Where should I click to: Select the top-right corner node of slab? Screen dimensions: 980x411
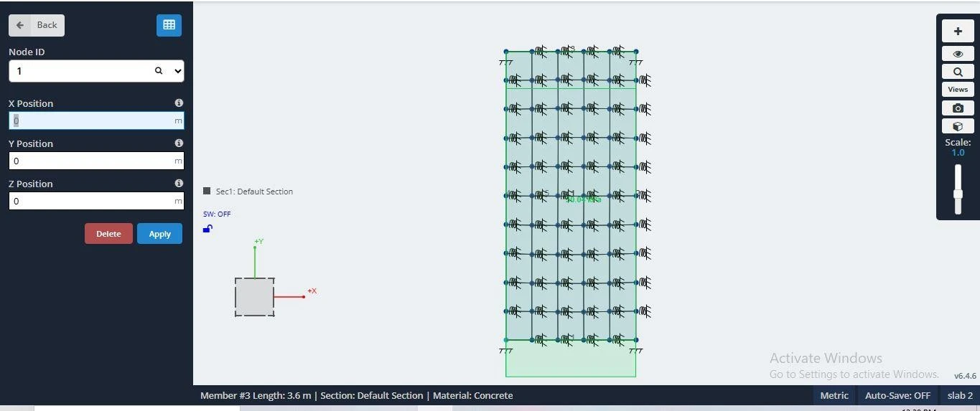coord(636,52)
